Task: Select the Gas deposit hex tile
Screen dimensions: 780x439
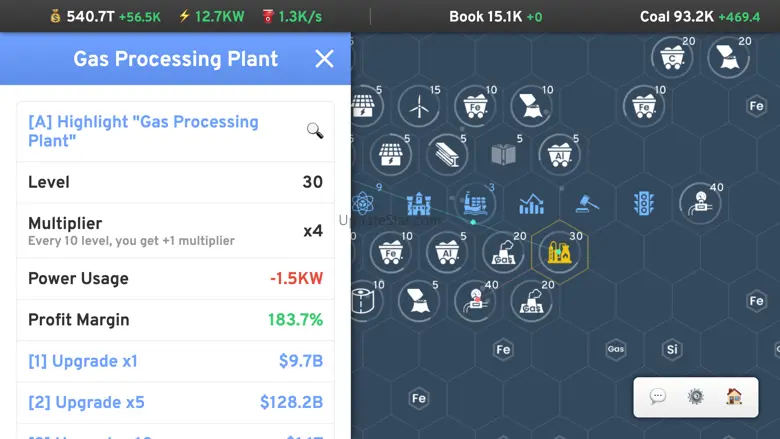Action: 615,350
